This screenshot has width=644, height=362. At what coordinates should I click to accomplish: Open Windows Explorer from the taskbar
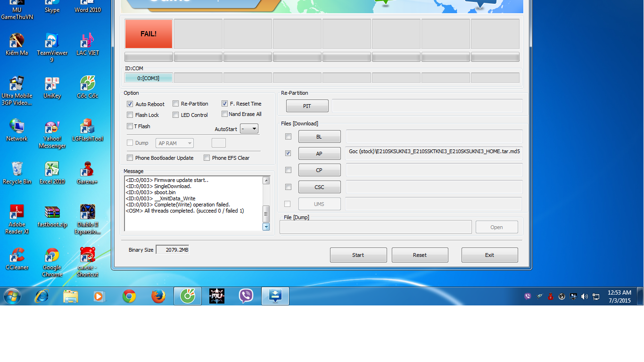click(x=71, y=296)
